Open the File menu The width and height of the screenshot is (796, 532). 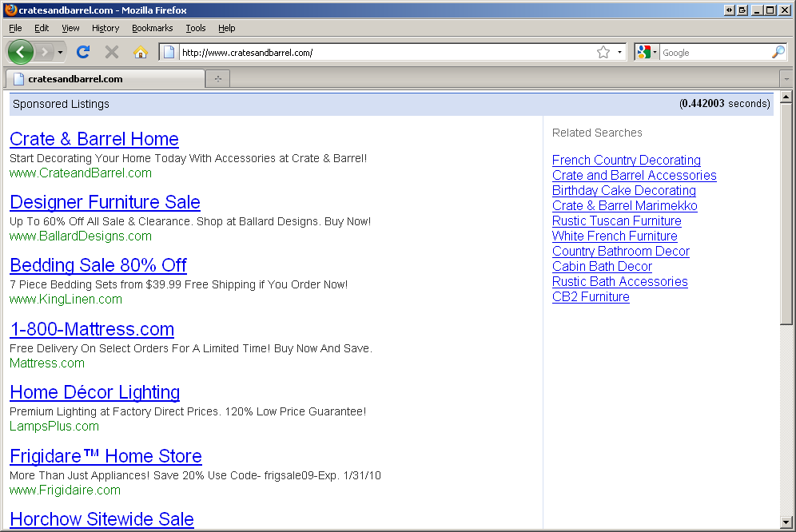15,28
